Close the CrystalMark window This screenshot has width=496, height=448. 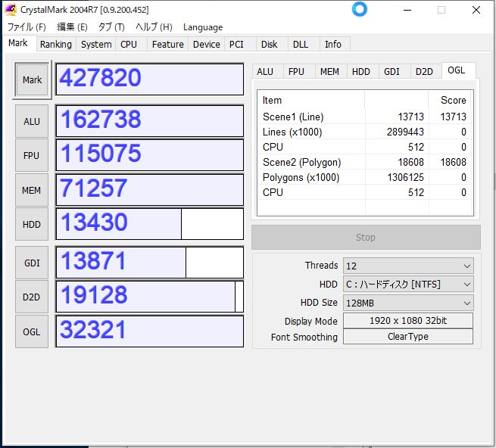tap(476, 10)
